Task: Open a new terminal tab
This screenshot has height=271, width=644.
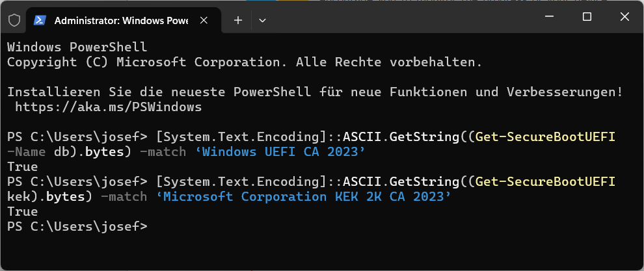Action: pyautogui.click(x=237, y=20)
